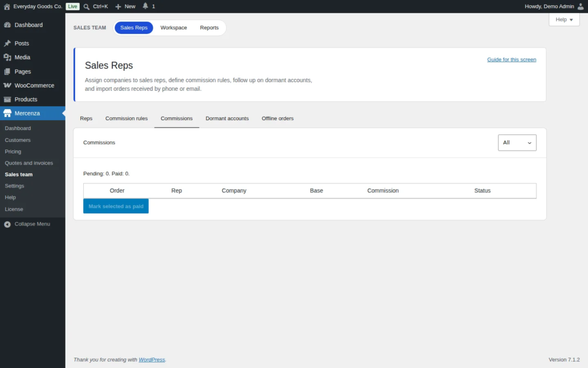588x368 pixels.
Task: Click the Order column header
Action: pyautogui.click(x=117, y=190)
